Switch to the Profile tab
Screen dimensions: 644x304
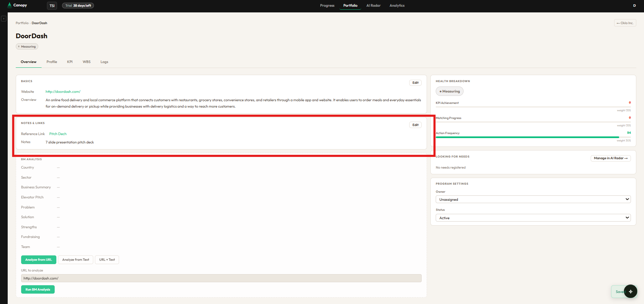tap(52, 62)
